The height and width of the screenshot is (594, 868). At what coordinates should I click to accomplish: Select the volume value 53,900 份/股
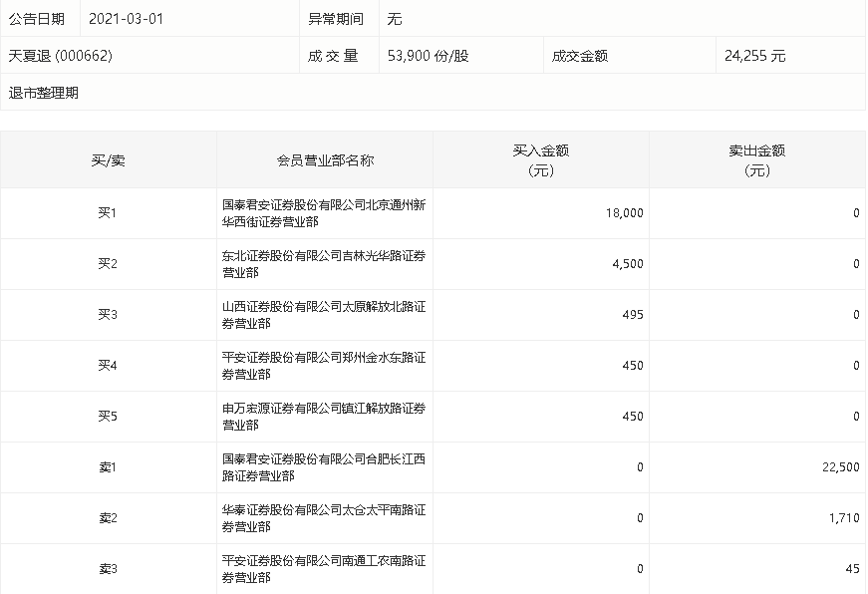pos(428,56)
